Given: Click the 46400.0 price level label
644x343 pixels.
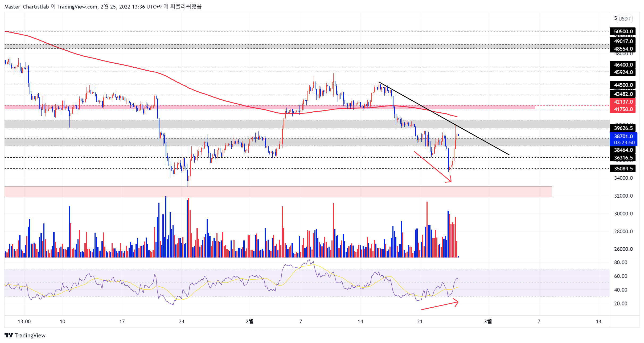Looking at the screenshot, I should click(x=623, y=65).
